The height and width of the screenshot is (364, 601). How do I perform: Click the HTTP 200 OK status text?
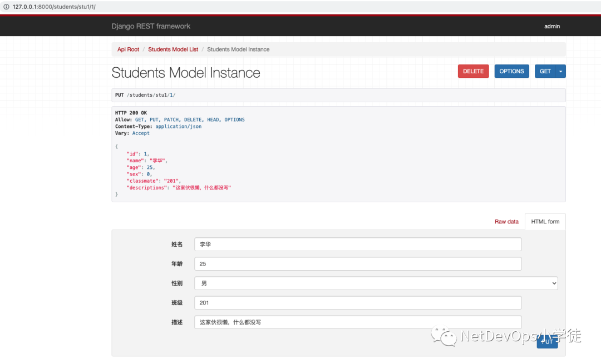tap(131, 113)
